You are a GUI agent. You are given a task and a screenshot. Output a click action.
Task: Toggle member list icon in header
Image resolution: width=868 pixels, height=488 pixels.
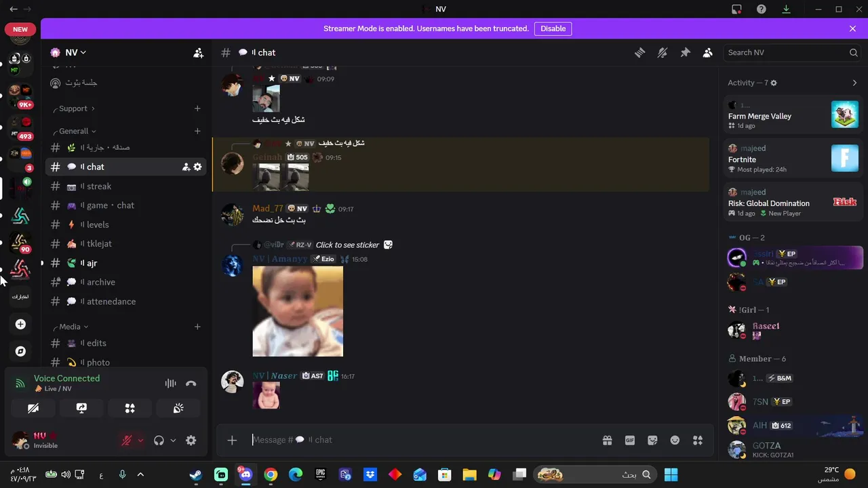(x=708, y=52)
